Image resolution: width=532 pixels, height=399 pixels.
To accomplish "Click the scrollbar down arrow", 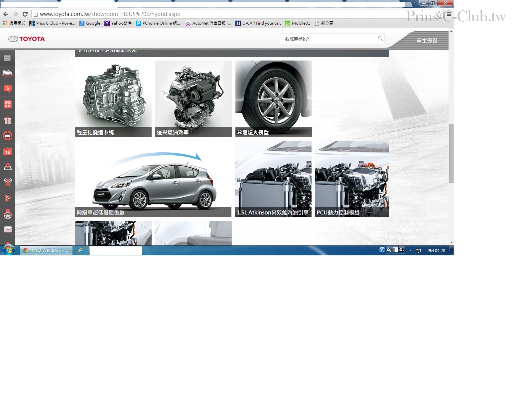I will (451, 242).
